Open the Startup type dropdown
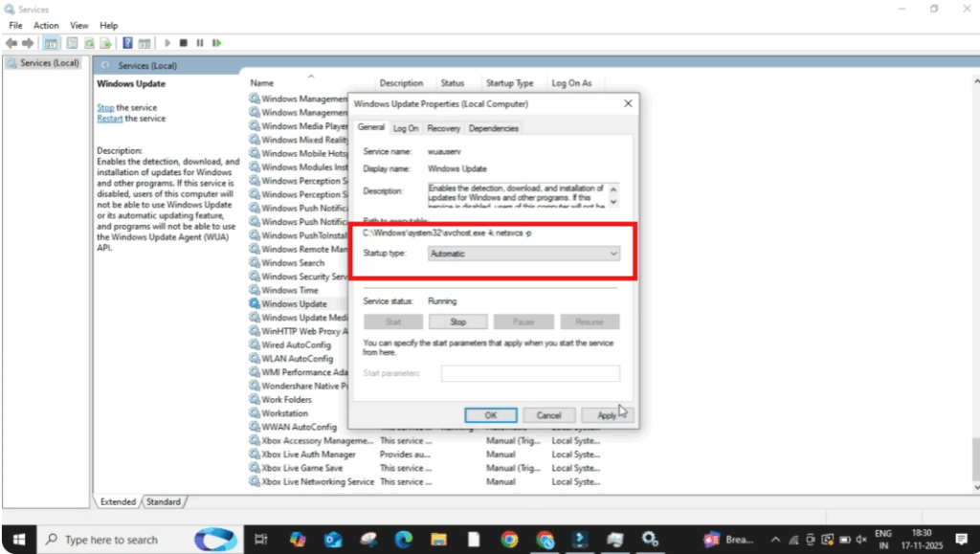This screenshot has width=980, height=554. 523,254
